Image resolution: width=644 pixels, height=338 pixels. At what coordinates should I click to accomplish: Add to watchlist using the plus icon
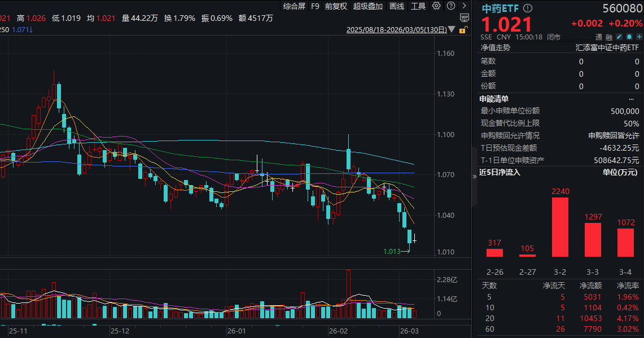tap(639, 37)
